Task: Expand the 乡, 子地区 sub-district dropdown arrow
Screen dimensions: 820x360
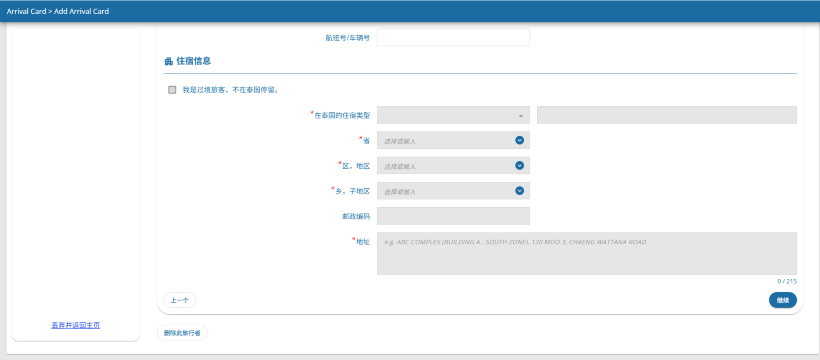Action: [x=519, y=190]
